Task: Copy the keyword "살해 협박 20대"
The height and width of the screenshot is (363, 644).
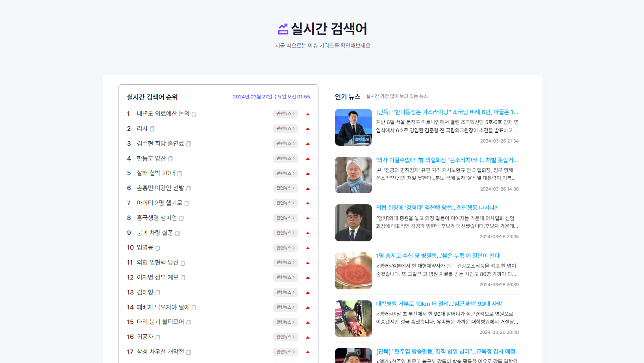Action: click(180, 173)
